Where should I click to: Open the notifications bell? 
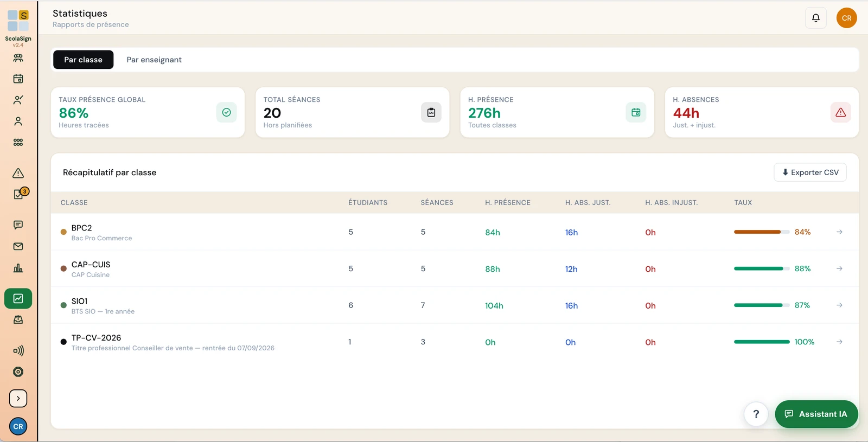[815, 18]
